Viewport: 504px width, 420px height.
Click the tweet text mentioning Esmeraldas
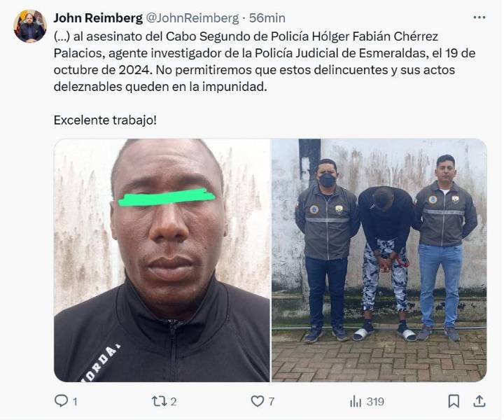point(265,53)
